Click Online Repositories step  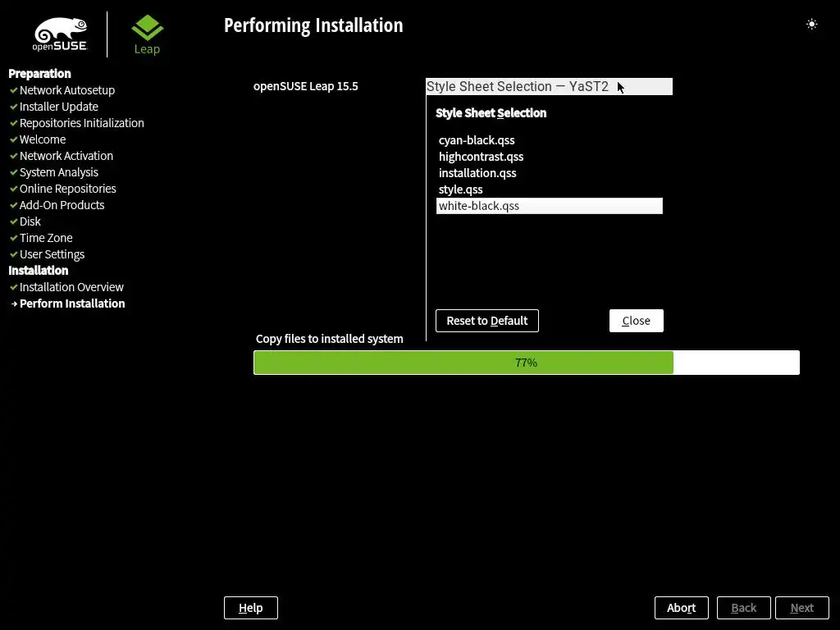(x=67, y=189)
